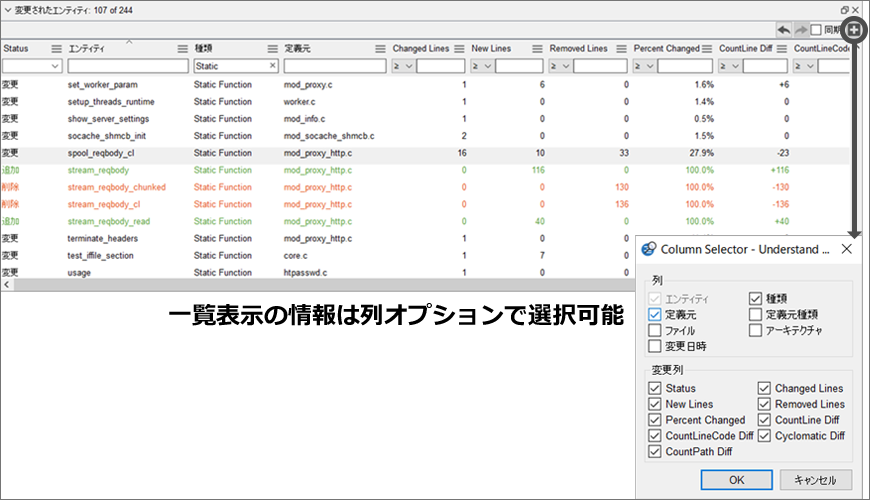
Task: Focus the Removed Lines filter value field
Action: tap(600, 66)
